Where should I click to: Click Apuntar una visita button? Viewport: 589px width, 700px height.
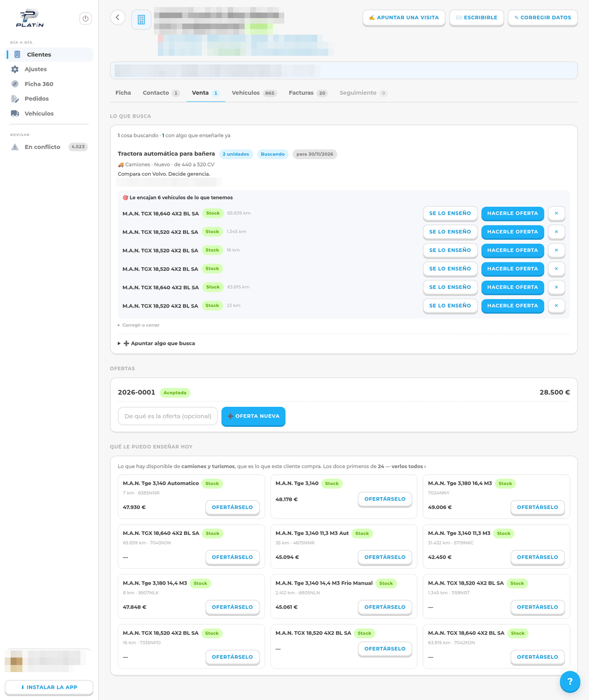point(404,18)
